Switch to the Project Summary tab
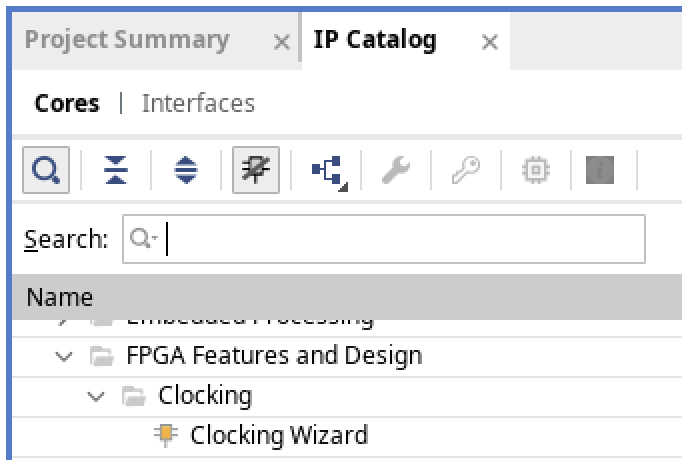This screenshot has height=460, width=682. tap(127, 40)
